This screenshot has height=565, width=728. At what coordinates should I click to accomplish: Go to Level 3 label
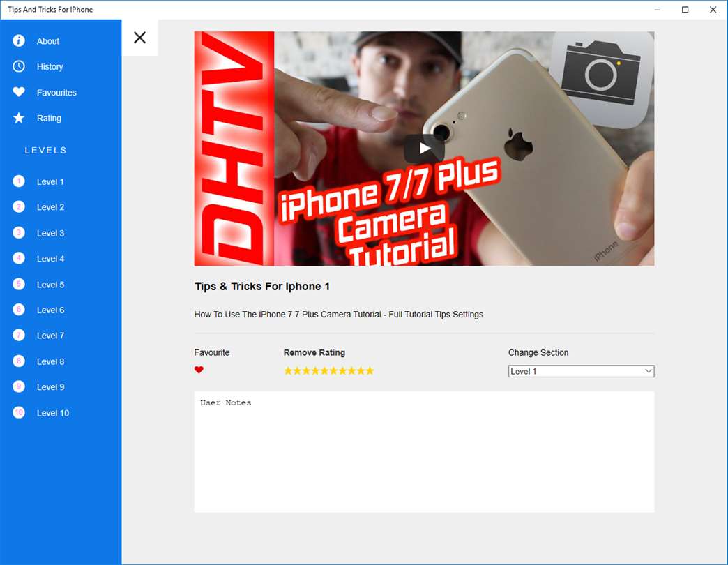pos(51,234)
